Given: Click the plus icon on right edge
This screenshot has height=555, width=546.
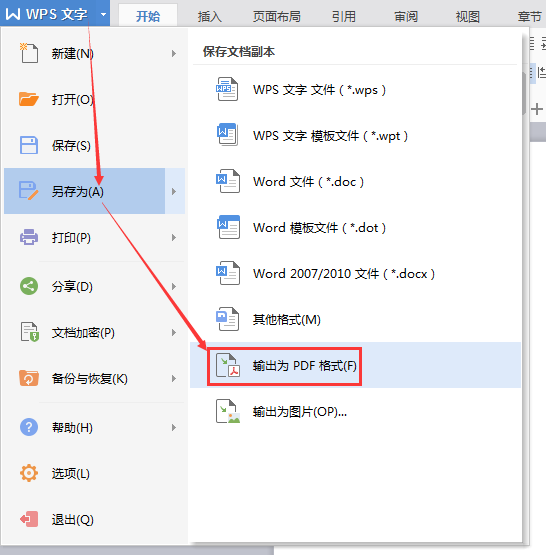Looking at the screenshot, I should tap(537, 109).
